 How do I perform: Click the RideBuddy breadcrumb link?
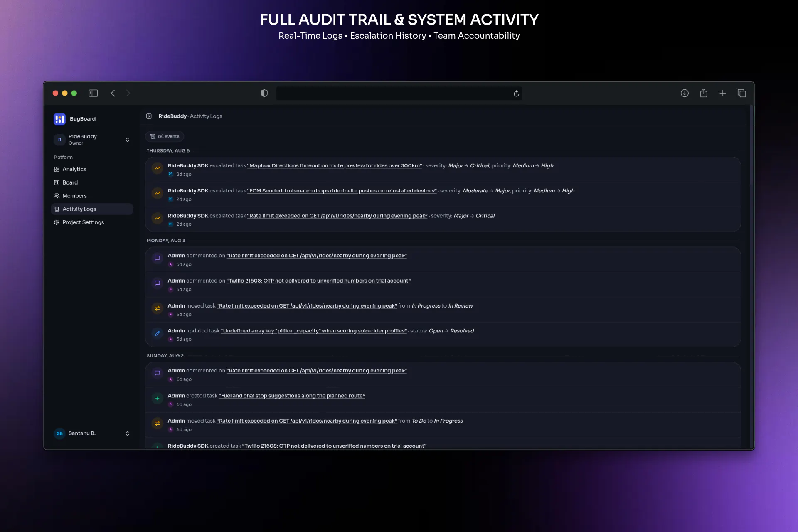(x=172, y=116)
